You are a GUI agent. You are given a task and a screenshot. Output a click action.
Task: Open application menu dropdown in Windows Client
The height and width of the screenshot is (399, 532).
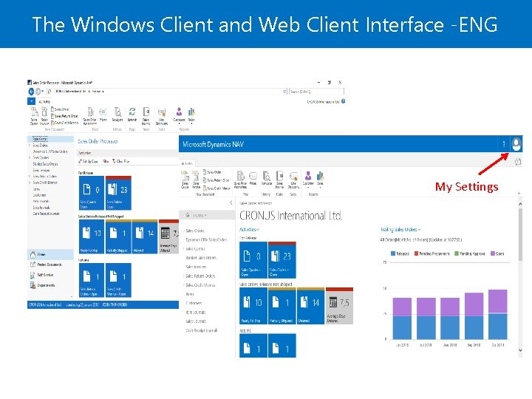pyautogui.click(x=31, y=101)
